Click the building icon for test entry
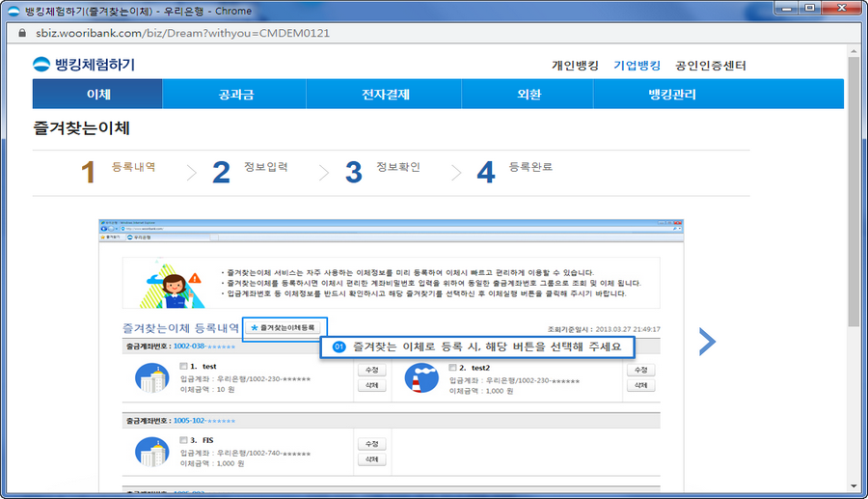Viewport: 868px width, 499px height. pos(152,378)
